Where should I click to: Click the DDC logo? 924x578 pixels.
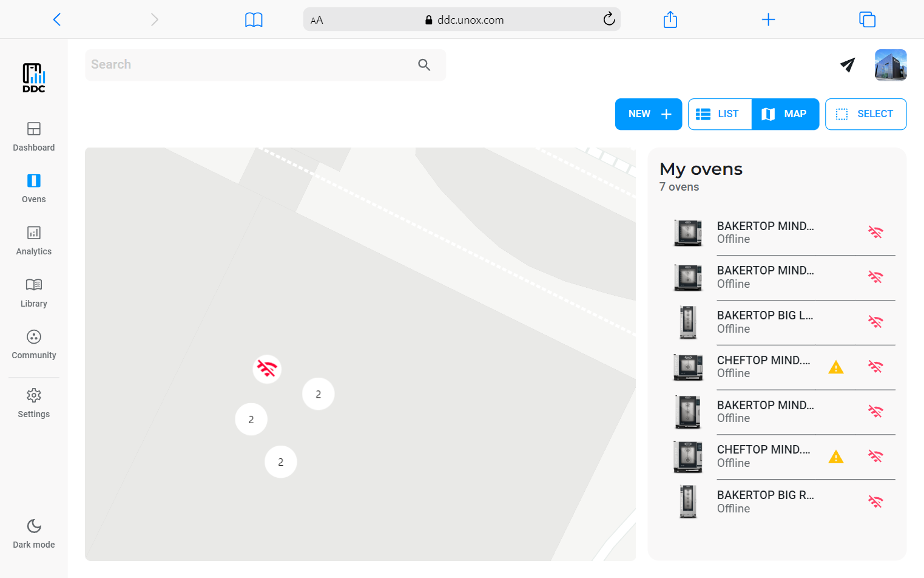[33, 78]
